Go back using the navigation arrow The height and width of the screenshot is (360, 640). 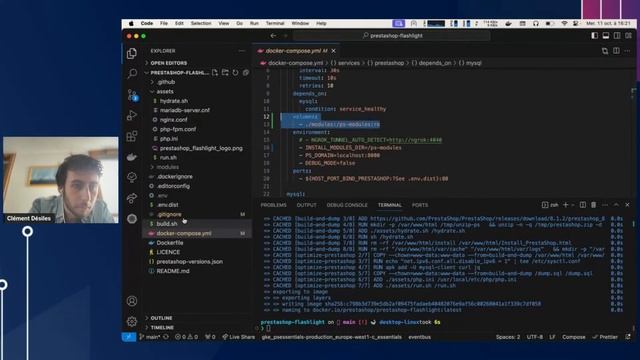[273, 36]
